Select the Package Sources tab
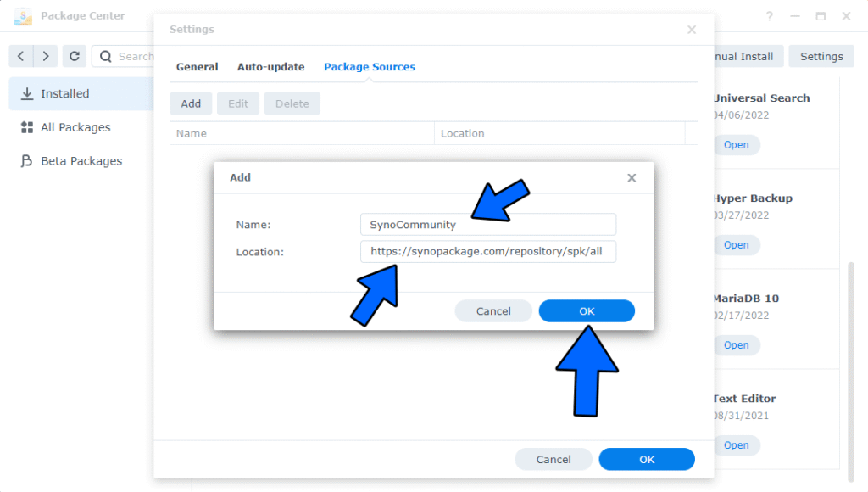 click(x=370, y=67)
